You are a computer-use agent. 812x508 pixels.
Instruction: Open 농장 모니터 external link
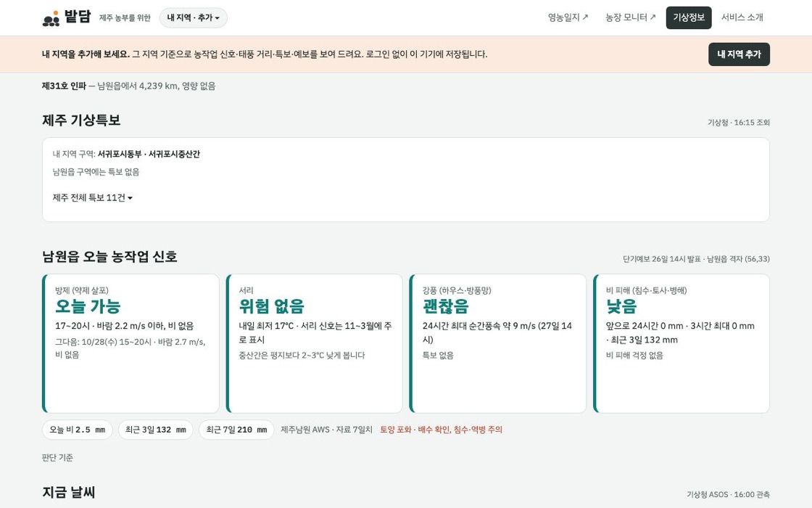pyautogui.click(x=631, y=17)
